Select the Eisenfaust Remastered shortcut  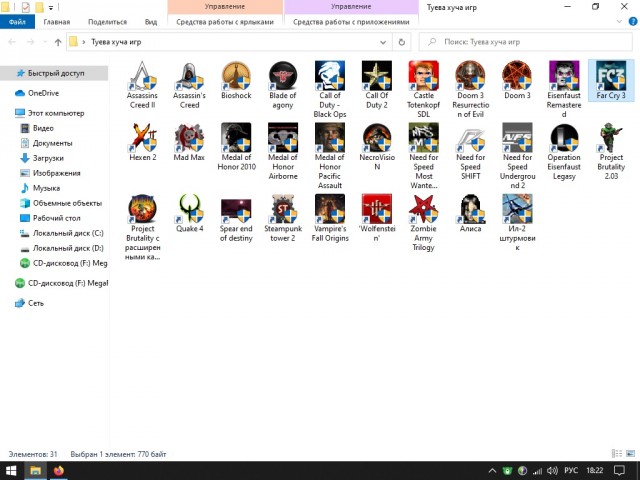click(x=564, y=90)
